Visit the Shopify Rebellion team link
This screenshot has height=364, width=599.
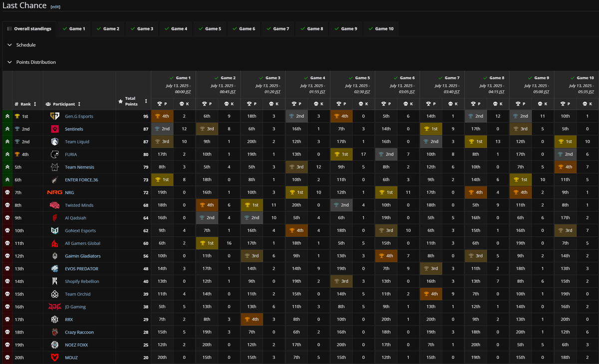[x=82, y=282]
